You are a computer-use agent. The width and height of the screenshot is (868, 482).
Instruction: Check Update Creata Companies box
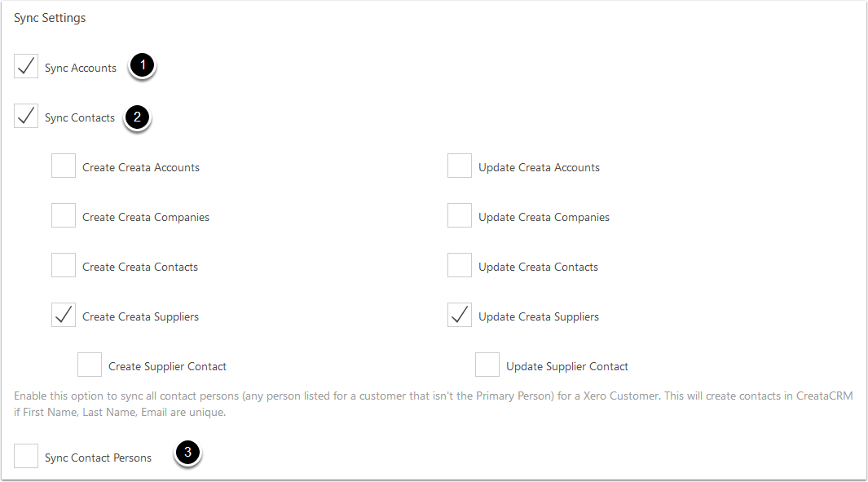point(460,215)
